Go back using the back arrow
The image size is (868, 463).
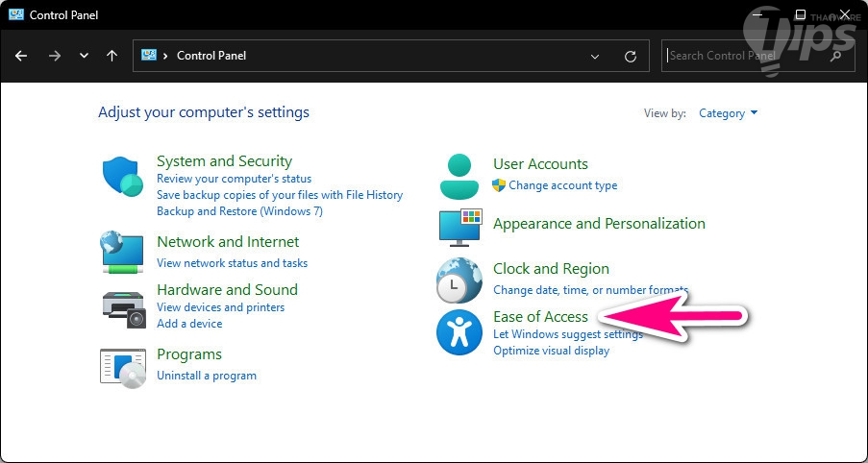click(22, 56)
